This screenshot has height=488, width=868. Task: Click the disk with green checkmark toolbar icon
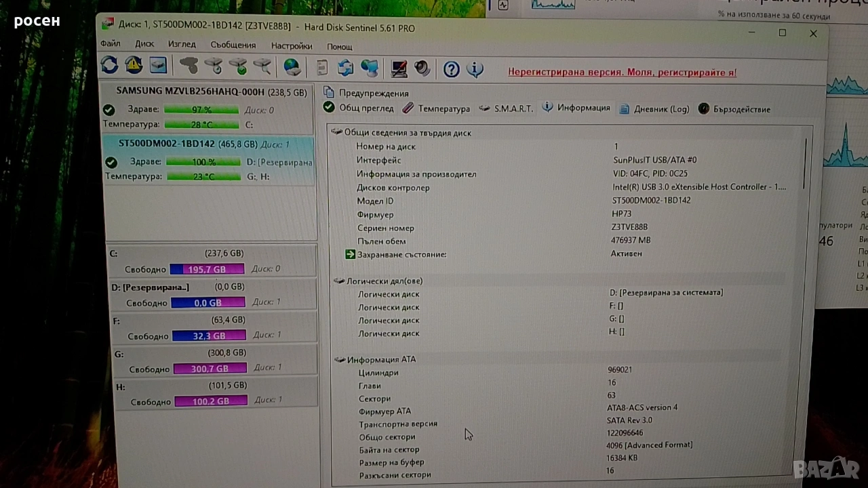pos(237,66)
